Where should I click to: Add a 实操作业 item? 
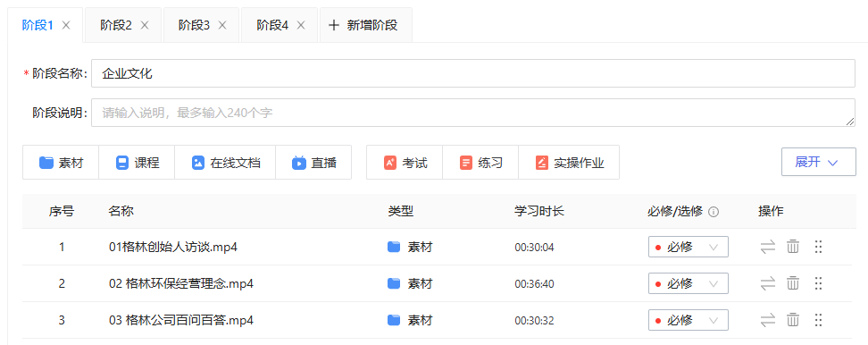tap(569, 163)
